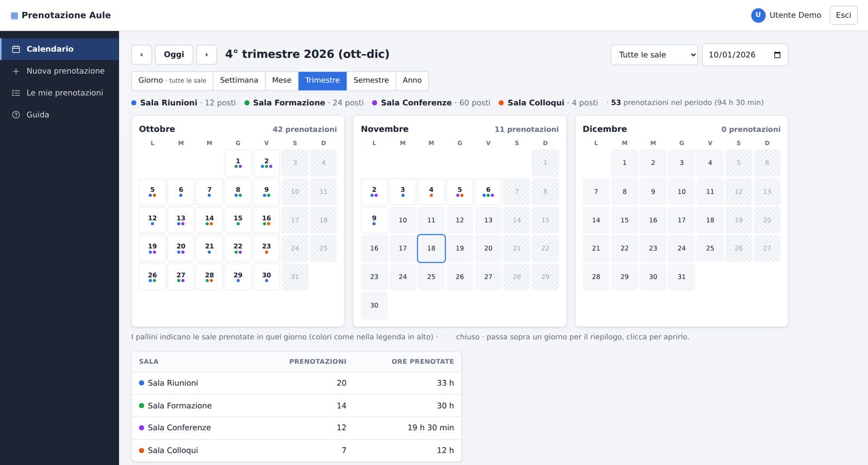Click the Sala Riunioni table row
Image resolution: width=868 pixels, height=465 pixels.
[x=296, y=383]
